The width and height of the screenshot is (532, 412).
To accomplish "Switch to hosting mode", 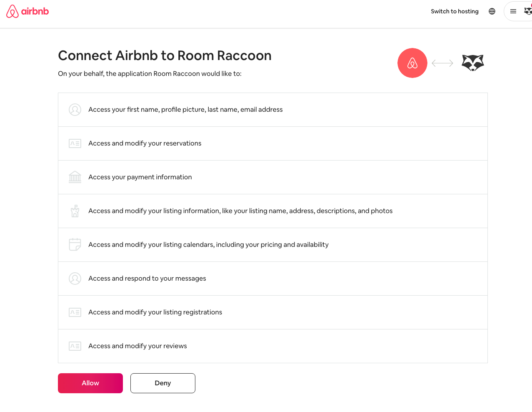I will (455, 11).
